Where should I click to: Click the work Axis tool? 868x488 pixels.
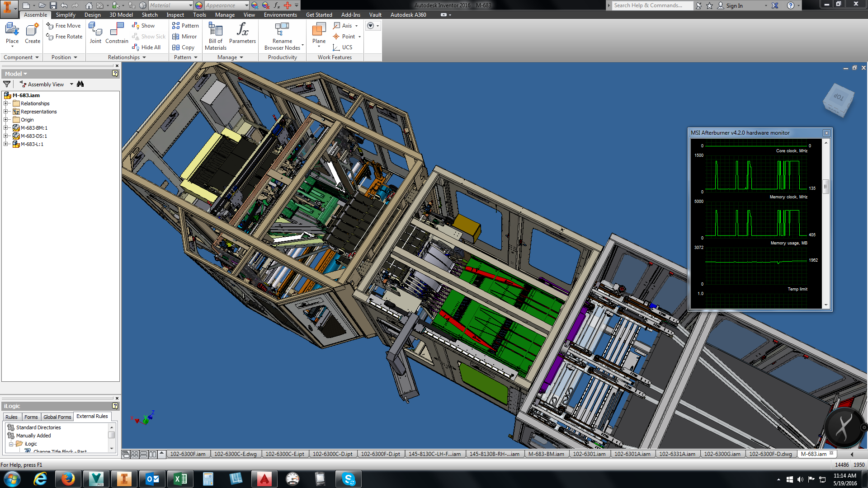click(343, 26)
